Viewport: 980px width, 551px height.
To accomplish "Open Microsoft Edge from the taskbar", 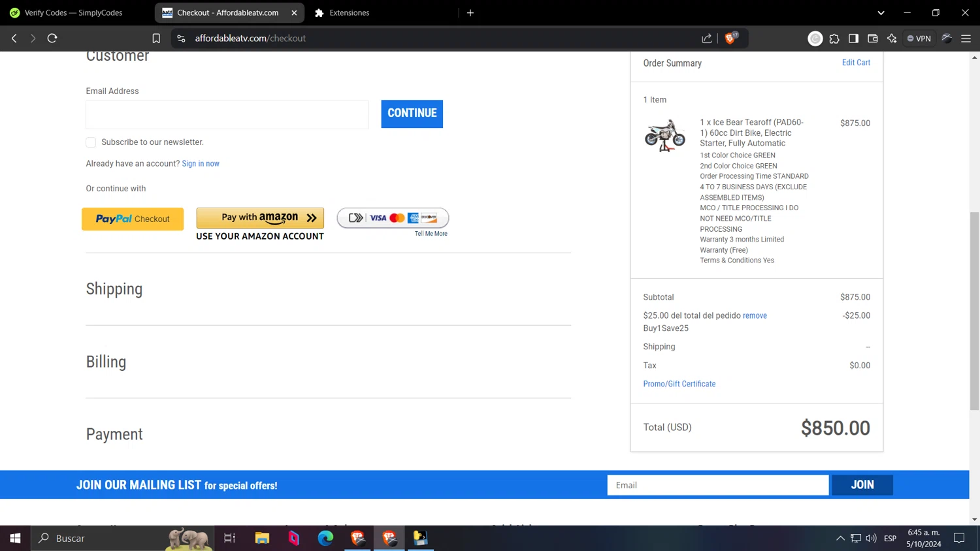I will [x=325, y=538].
